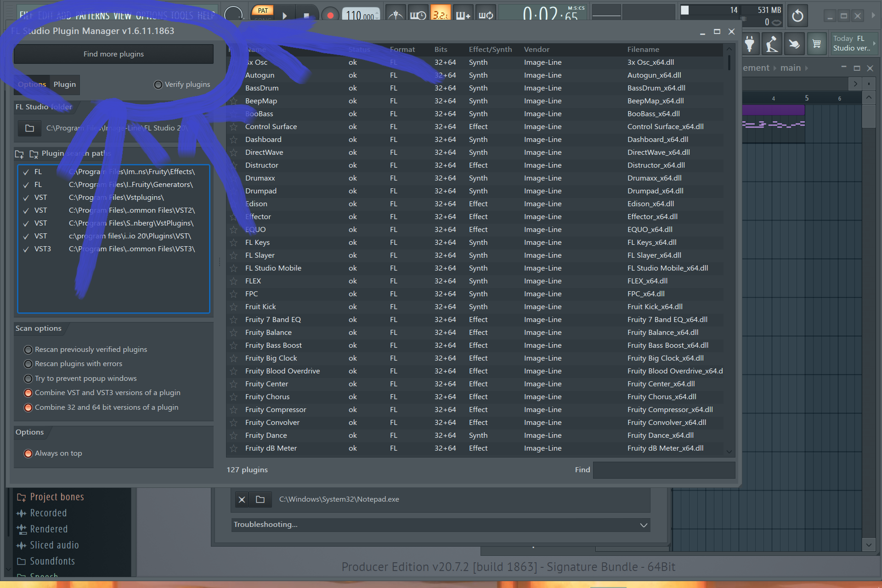The height and width of the screenshot is (588, 882).
Task: Toggle the countdown before recording icon
Action: point(440,15)
